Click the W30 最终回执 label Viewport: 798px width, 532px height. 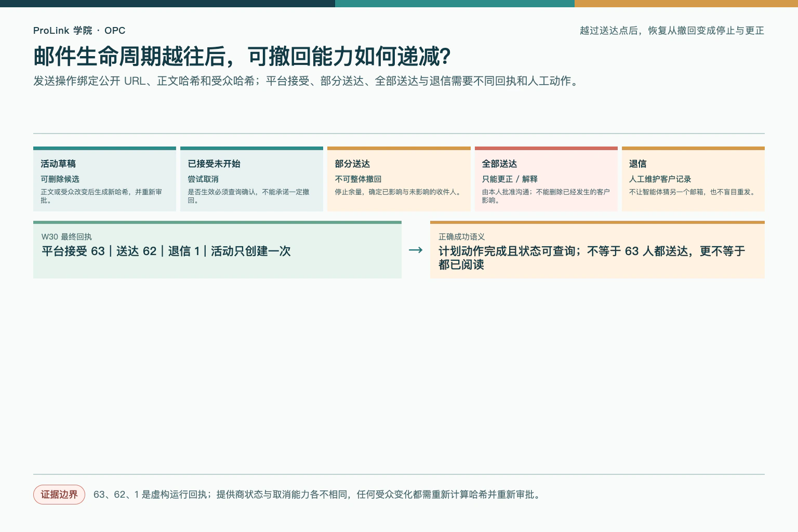[x=66, y=237]
